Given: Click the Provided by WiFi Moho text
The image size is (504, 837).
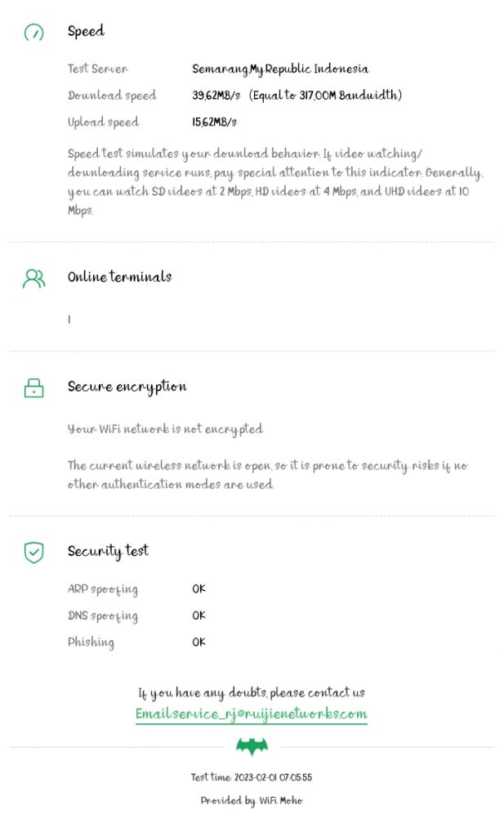Looking at the screenshot, I should (252, 801).
